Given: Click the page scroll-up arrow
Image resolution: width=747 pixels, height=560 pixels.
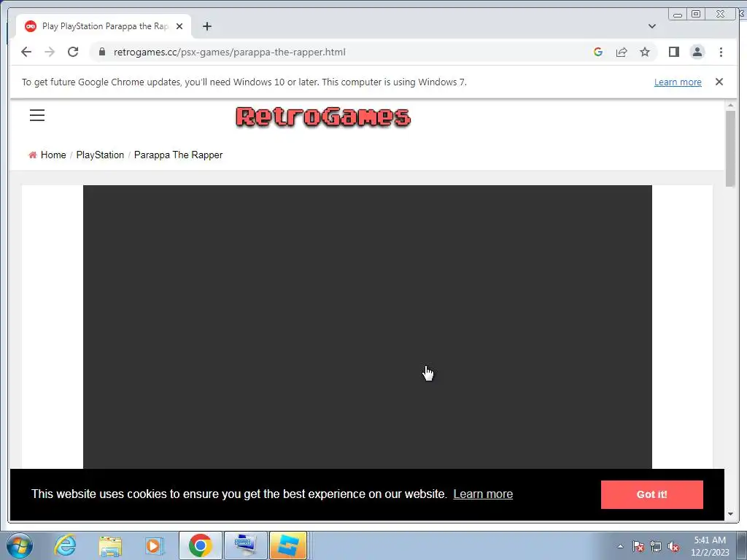Looking at the screenshot, I should point(730,105).
